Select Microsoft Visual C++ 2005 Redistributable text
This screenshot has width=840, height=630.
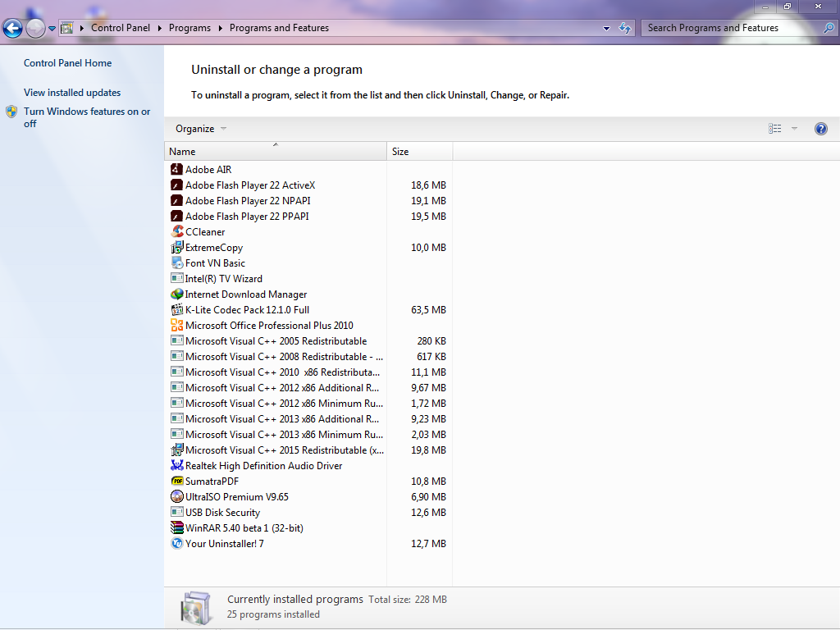pyautogui.click(x=276, y=341)
